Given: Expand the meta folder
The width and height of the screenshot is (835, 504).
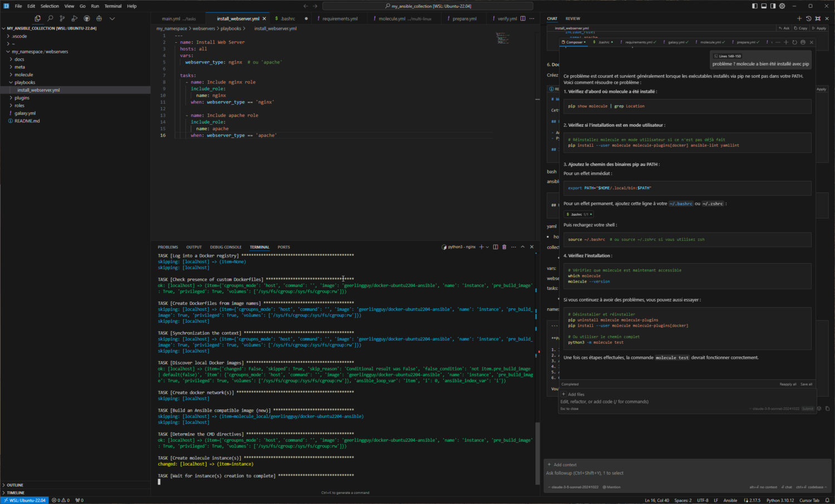Looking at the screenshot, I should tap(19, 67).
